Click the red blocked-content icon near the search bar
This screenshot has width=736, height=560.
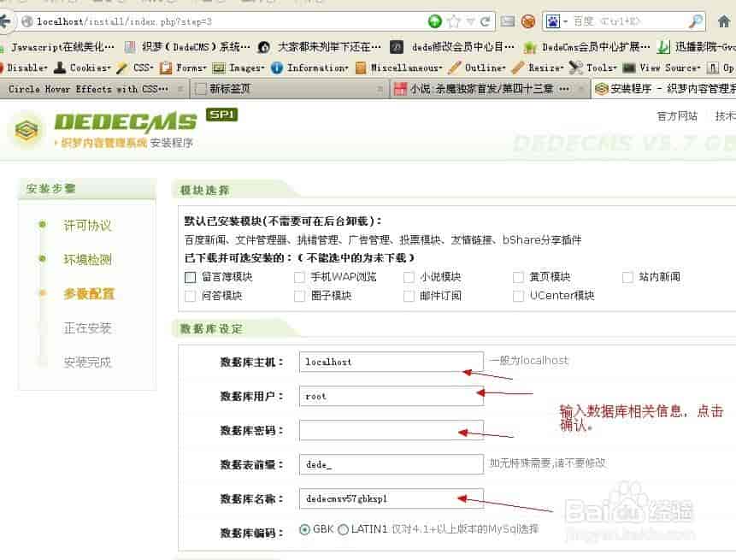tap(530, 21)
